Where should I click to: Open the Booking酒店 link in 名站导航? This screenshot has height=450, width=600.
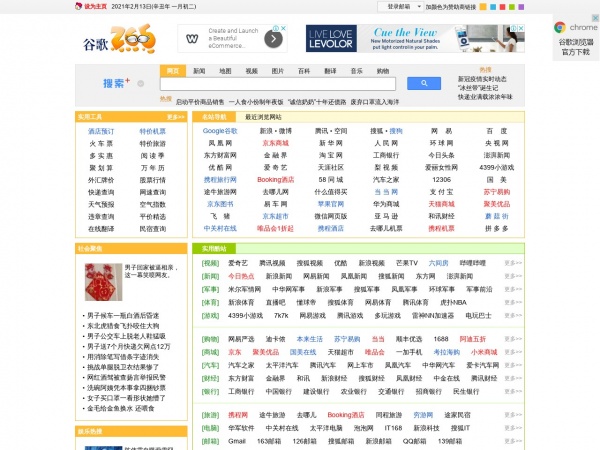click(x=276, y=179)
